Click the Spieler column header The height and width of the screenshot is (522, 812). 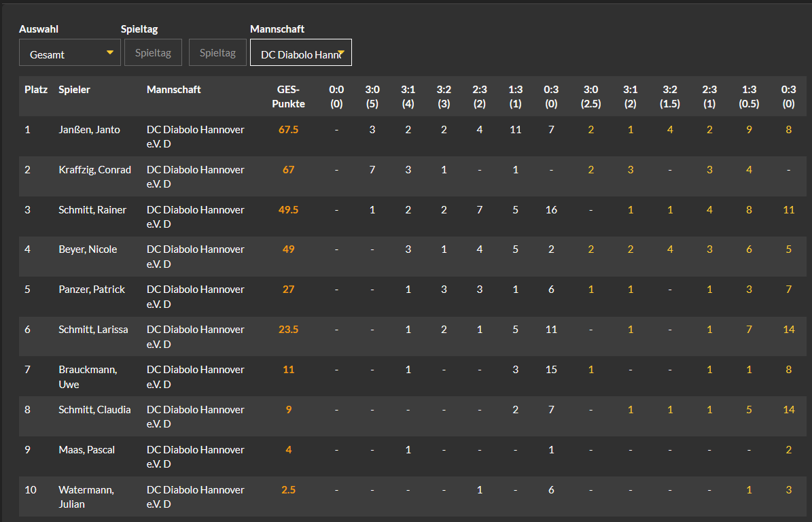tap(74, 90)
